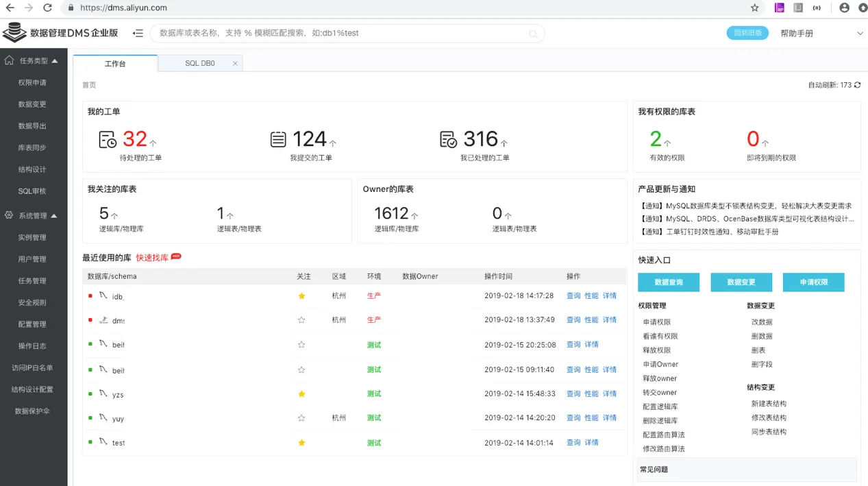Collapse the 任务类型 sidebar section
The width and height of the screenshot is (868, 486).
[55, 61]
